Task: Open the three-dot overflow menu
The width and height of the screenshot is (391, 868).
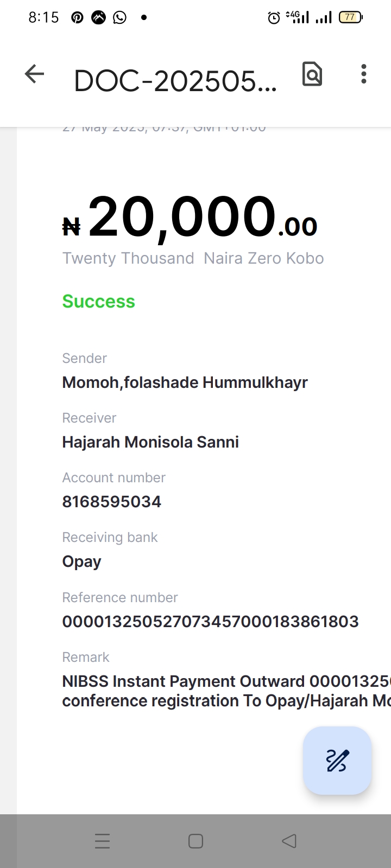Action: click(x=364, y=74)
